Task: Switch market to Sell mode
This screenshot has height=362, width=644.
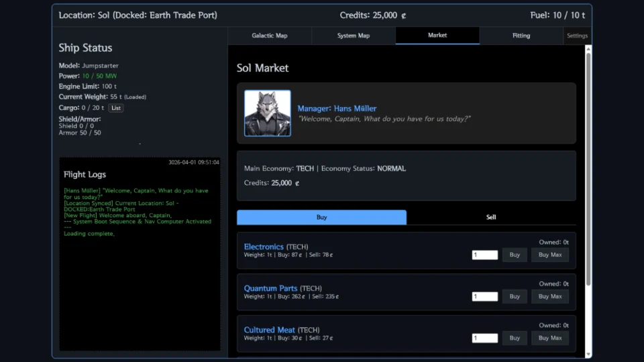Action: 490,217
